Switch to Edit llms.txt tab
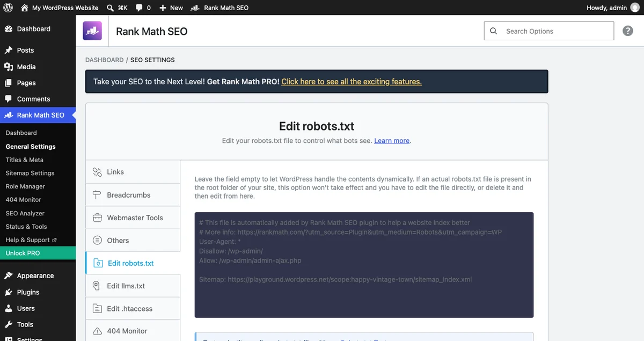This screenshot has width=644, height=341. coord(133,286)
